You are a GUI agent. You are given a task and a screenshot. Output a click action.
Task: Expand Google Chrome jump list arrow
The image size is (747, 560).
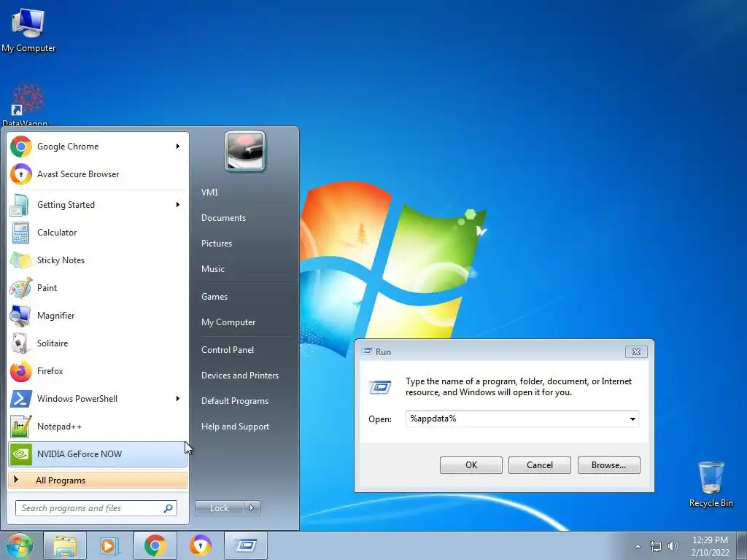[178, 146]
